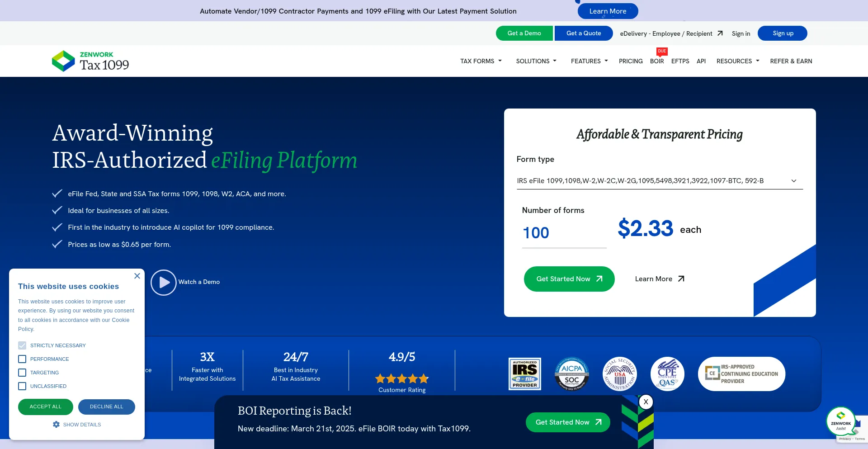Enable the Performance cookies checkbox
868x449 pixels.
[x=22, y=359]
